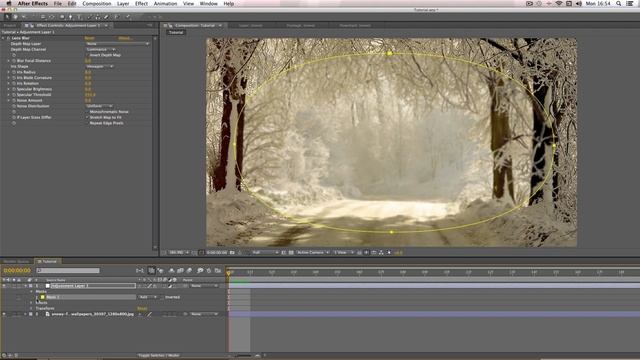The image size is (640, 360).
Task: Open the Window menu
Action: (x=209, y=3)
